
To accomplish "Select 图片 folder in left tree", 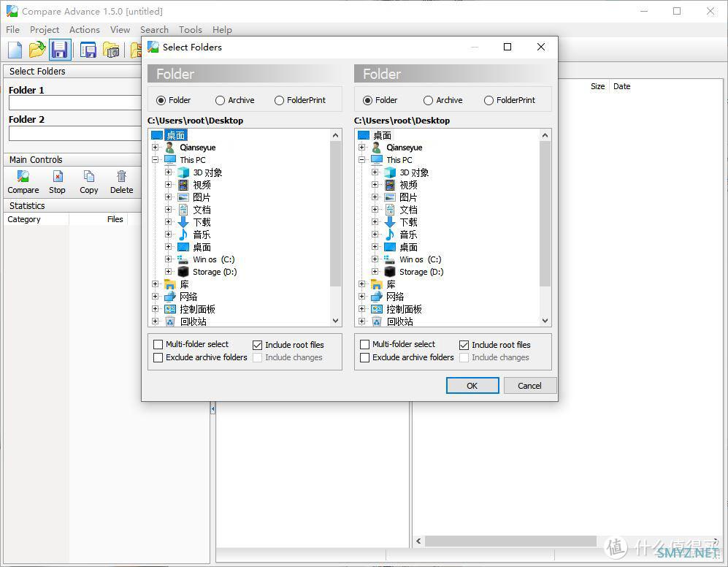I will 202,197.
